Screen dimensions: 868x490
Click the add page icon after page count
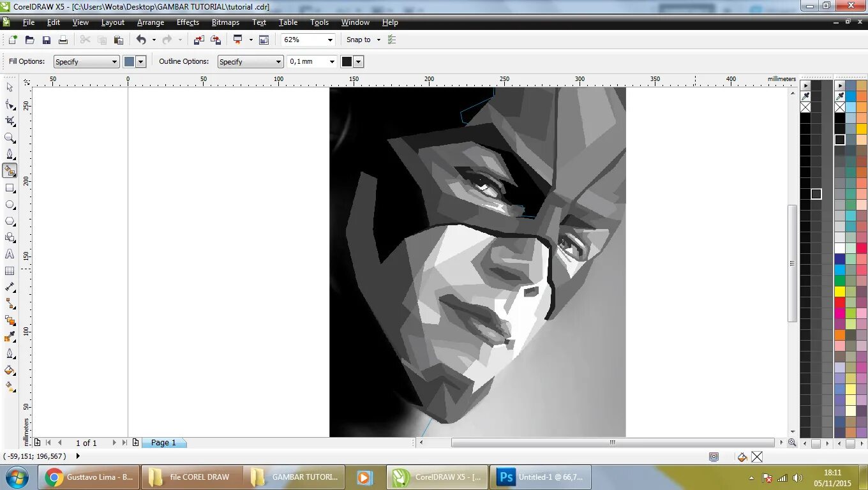tap(135, 442)
